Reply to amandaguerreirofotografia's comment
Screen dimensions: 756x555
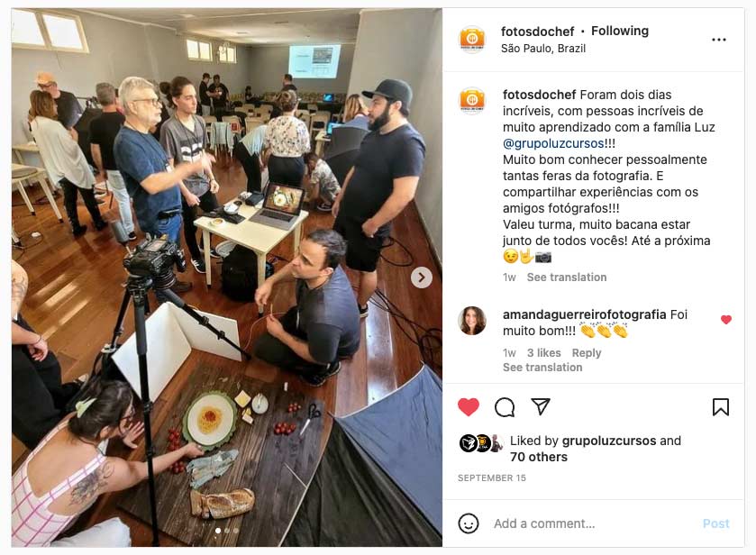point(587,353)
